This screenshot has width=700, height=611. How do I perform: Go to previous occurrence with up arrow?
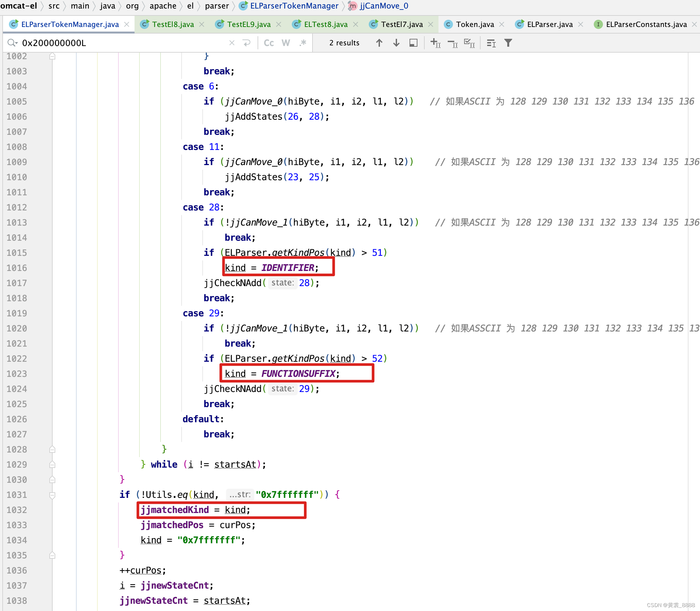coord(379,43)
